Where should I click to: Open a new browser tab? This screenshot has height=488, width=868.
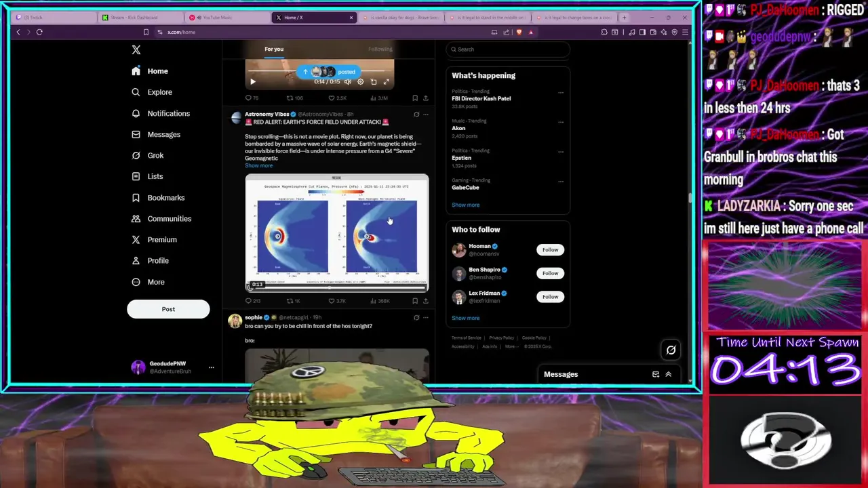pos(624,17)
